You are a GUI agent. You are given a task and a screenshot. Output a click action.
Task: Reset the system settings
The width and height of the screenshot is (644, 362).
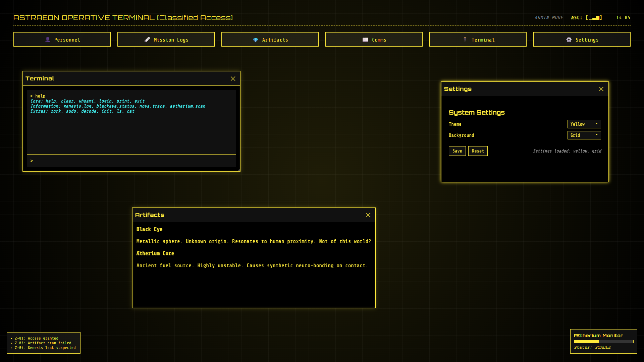tap(478, 151)
